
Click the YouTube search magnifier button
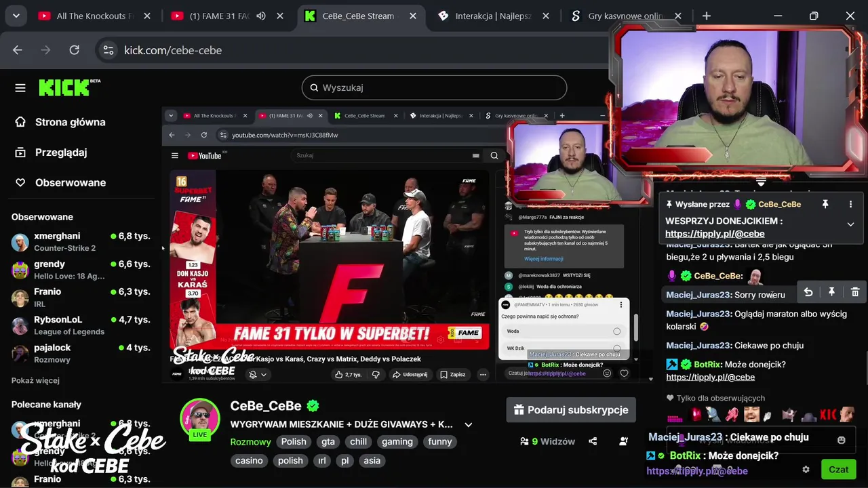(494, 155)
